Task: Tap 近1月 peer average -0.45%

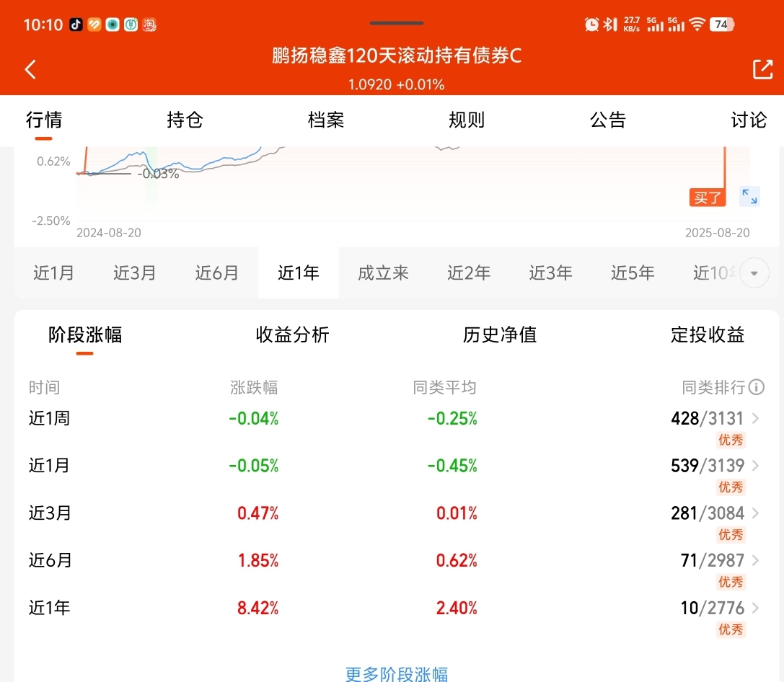Action: [452, 466]
